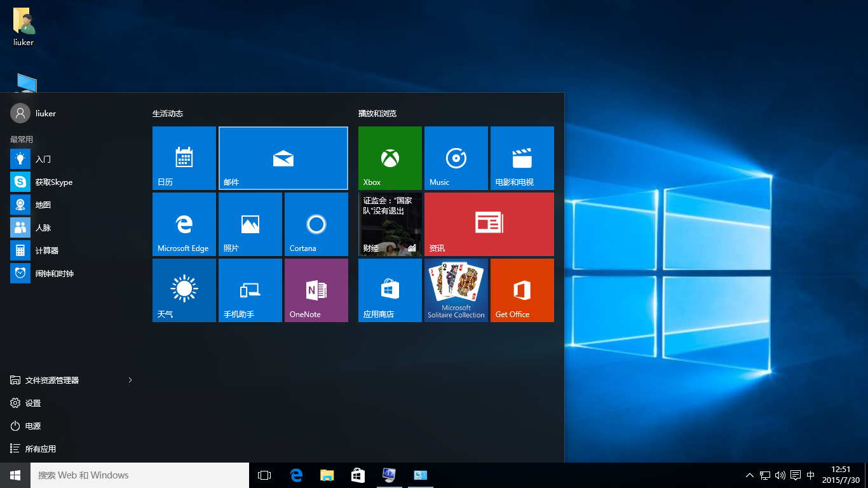Open the Get Office tile
The width and height of the screenshot is (868, 488).
pos(522,290)
